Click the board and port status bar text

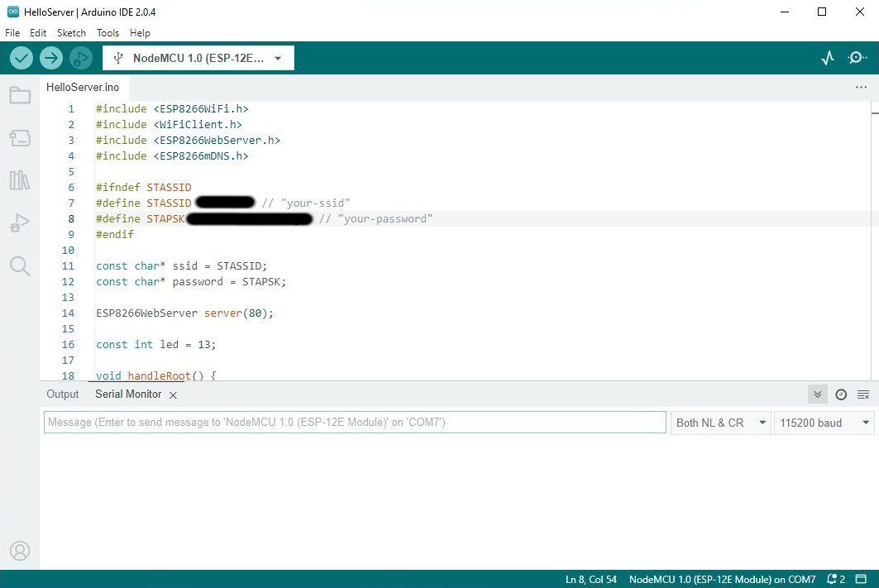[x=722, y=579]
